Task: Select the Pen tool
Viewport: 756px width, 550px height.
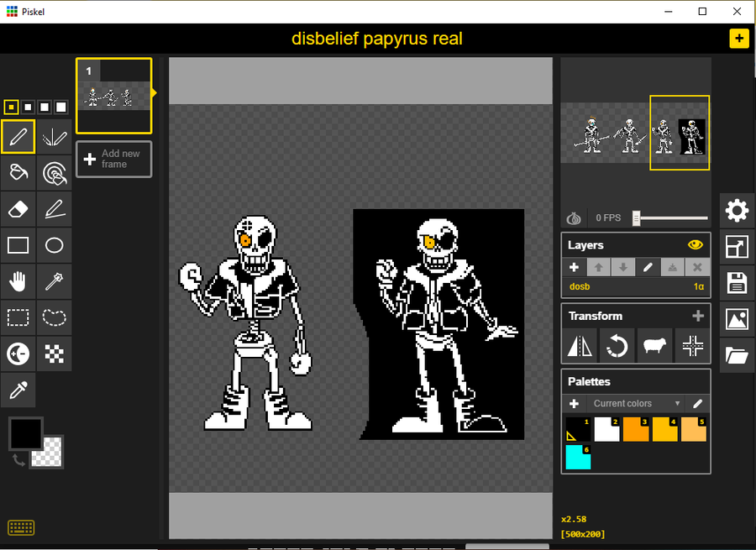Action: click(18, 137)
